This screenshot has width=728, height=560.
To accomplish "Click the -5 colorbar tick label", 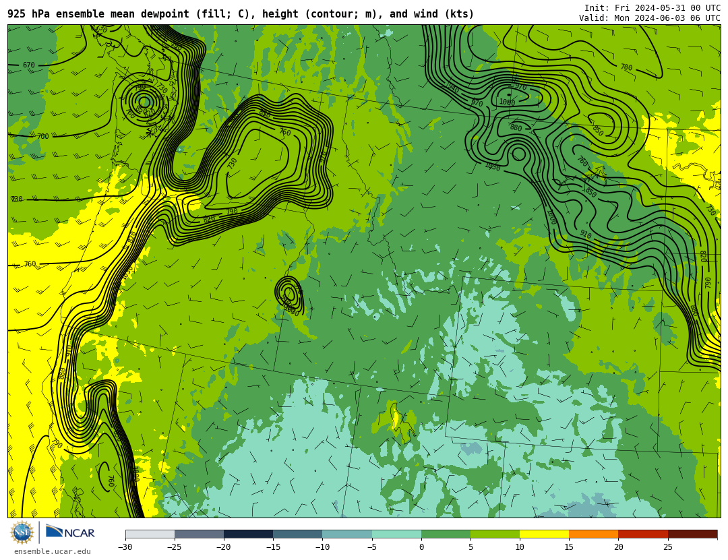I will point(371,547).
